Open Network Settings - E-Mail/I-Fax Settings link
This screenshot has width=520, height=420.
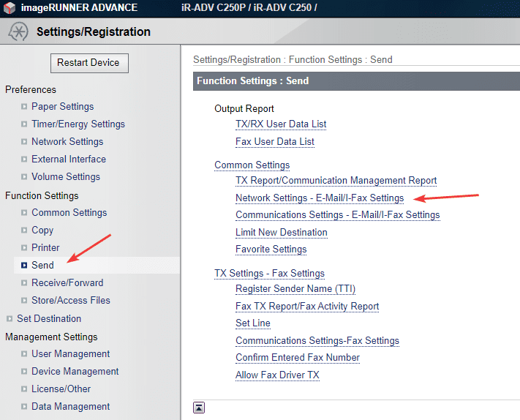click(x=319, y=198)
